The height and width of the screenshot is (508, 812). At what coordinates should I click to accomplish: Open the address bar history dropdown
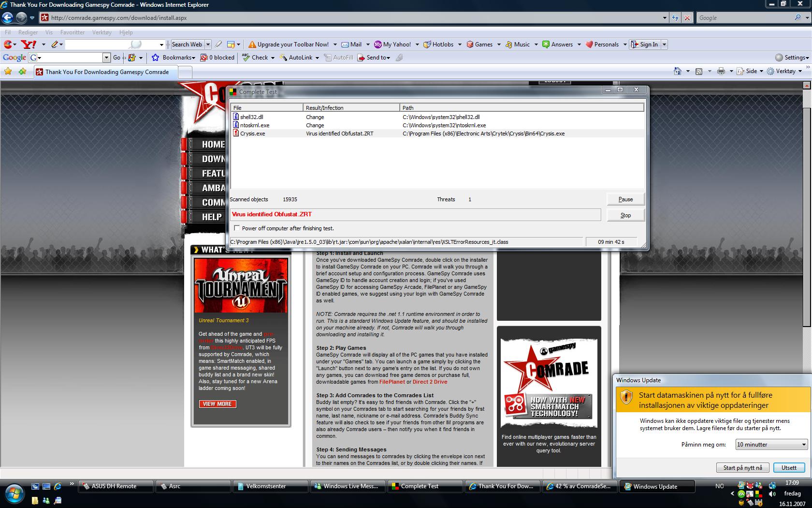pyautogui.click(x=665, y=18)
